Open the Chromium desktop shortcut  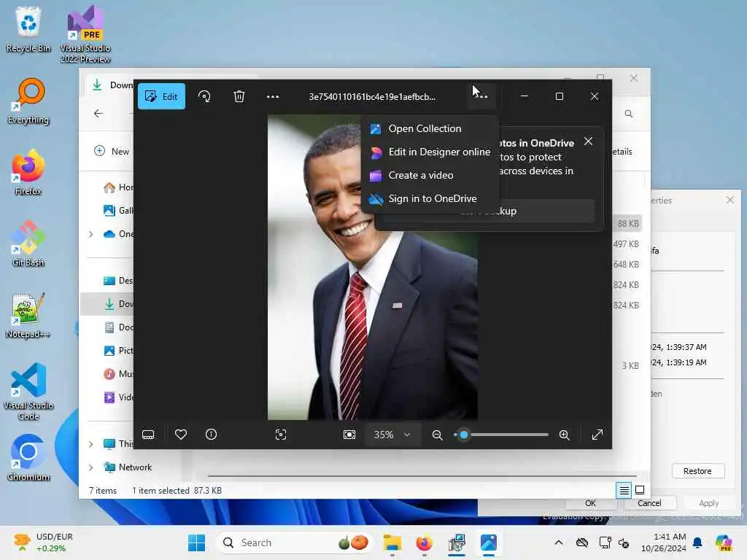[x=28, y=458]
